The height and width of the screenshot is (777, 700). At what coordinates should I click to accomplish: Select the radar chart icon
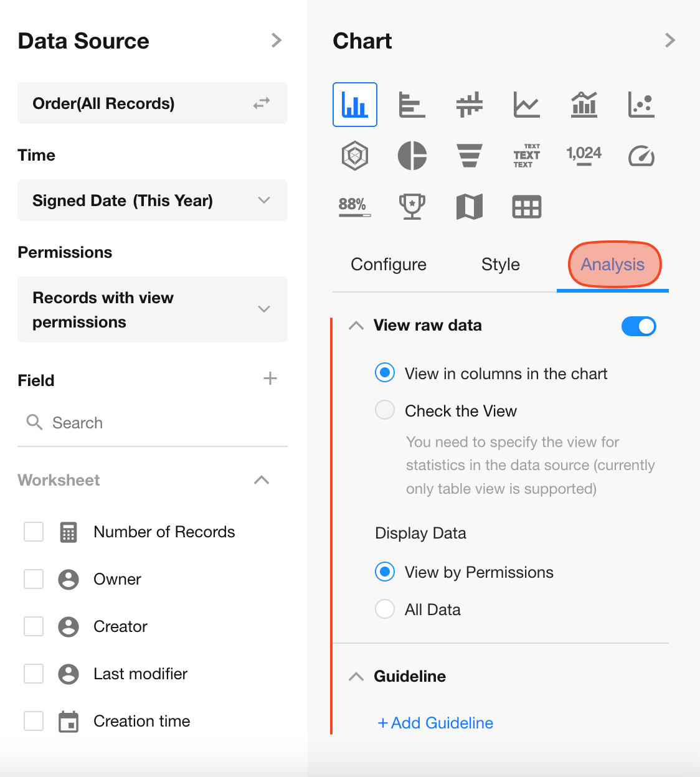(x=355, y=155)
